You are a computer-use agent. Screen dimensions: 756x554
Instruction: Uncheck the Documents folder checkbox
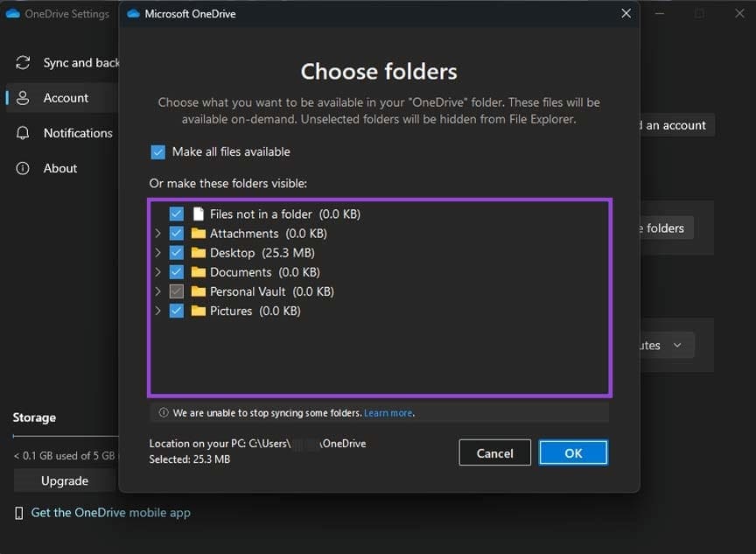tap(177, 272)
